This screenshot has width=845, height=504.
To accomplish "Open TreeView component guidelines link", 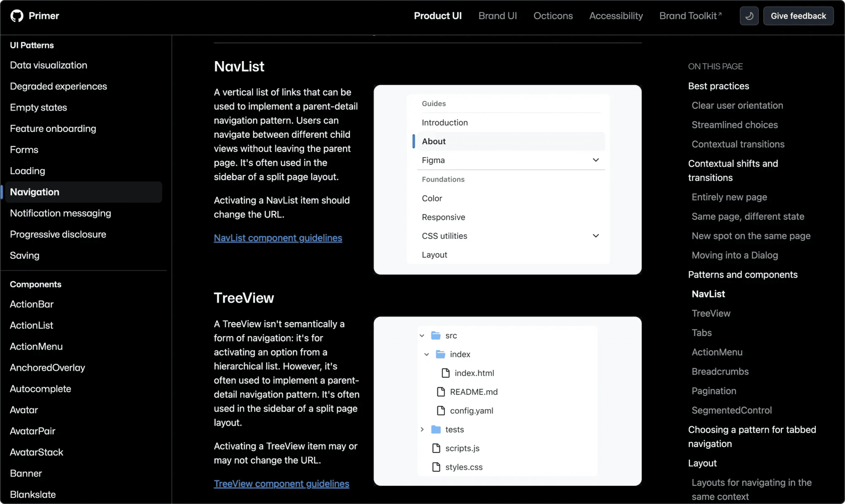I will 281,484.
